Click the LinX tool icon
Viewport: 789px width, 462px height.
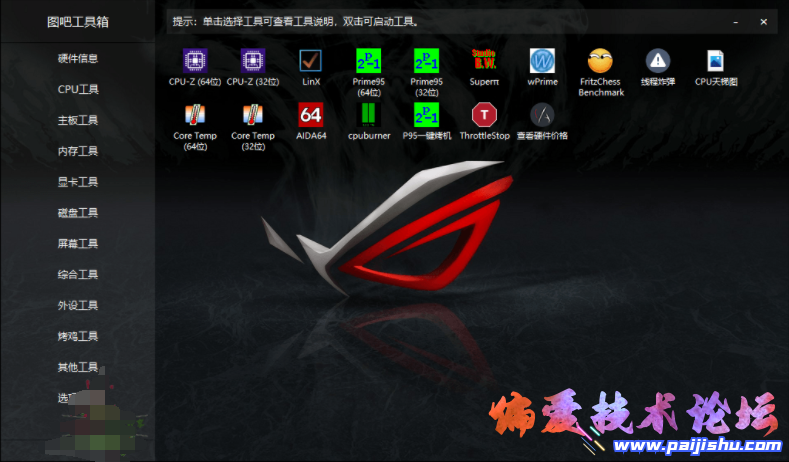310,61
